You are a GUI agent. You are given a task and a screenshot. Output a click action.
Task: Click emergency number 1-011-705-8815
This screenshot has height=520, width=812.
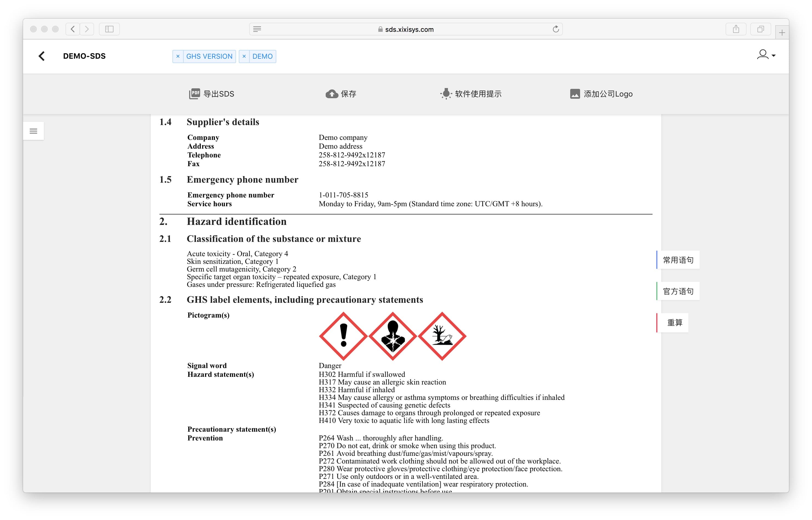343,195
